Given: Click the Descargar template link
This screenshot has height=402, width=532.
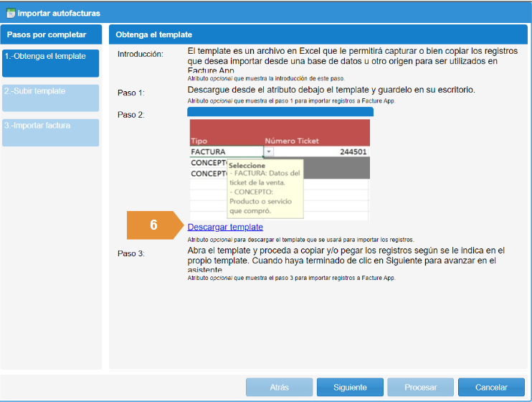Looking at the screenshot, I should coord(225,227).
